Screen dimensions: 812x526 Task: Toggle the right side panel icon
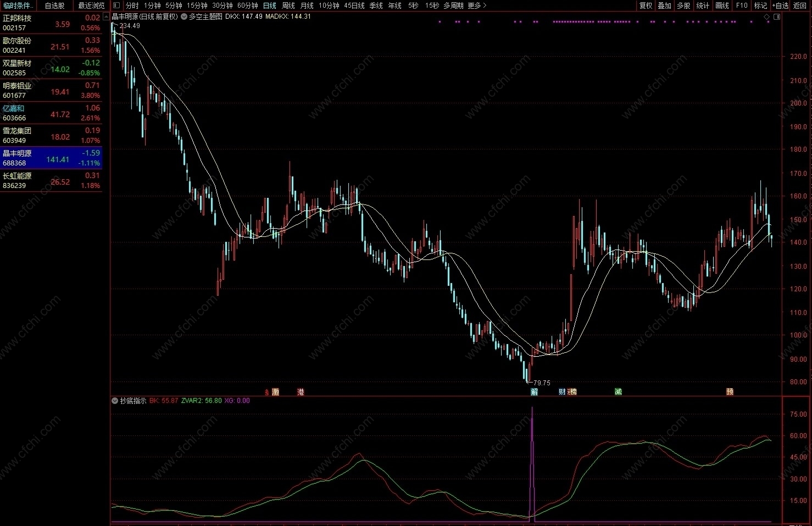(x=777, y=17)
